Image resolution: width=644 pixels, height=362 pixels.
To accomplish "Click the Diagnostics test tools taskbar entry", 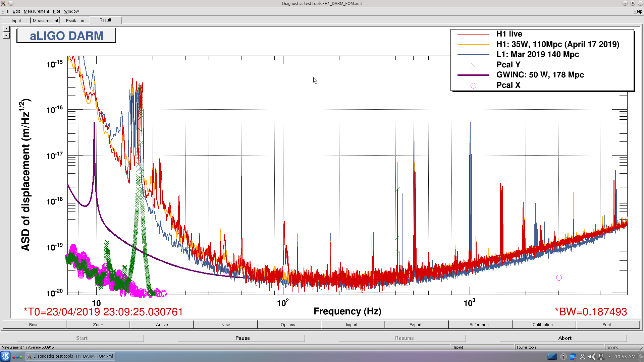I will 70,356.
